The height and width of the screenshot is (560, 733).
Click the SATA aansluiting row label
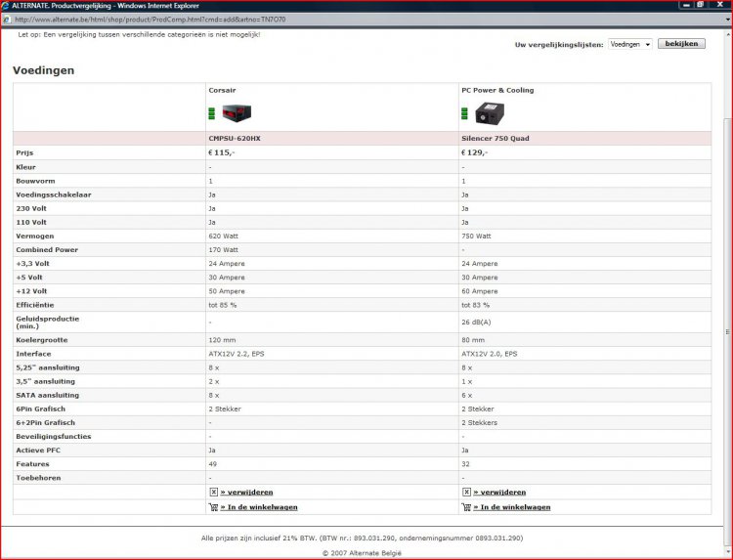point(47,395)
